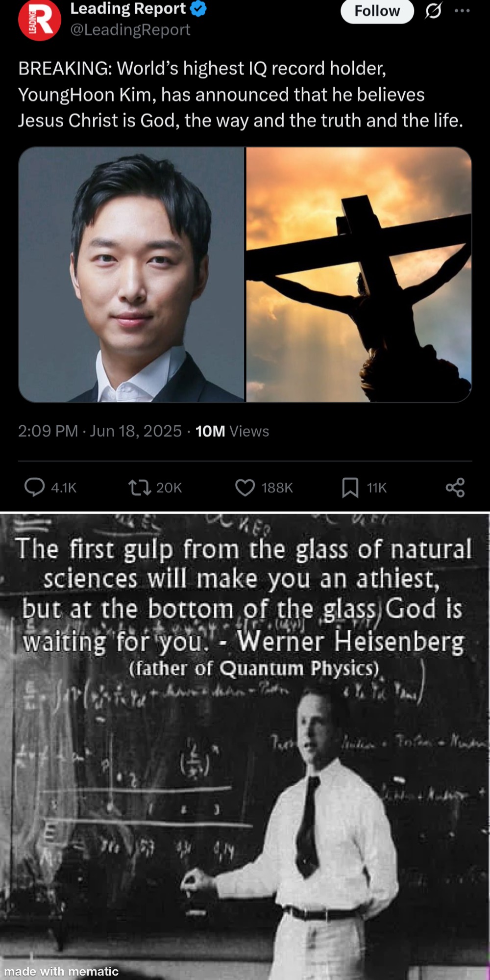Open the Leading Report profile avatar
This screenshot has height=980, width=490.
40,19
